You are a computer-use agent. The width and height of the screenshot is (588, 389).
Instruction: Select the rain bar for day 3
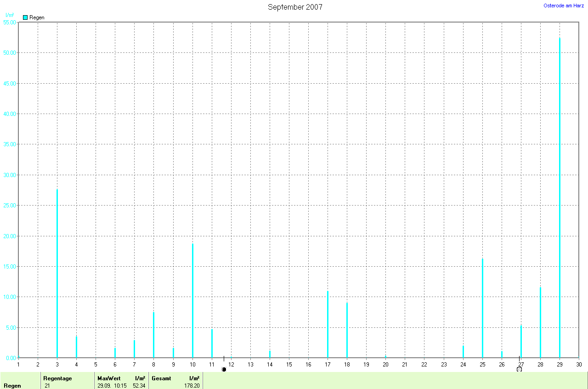57,273
